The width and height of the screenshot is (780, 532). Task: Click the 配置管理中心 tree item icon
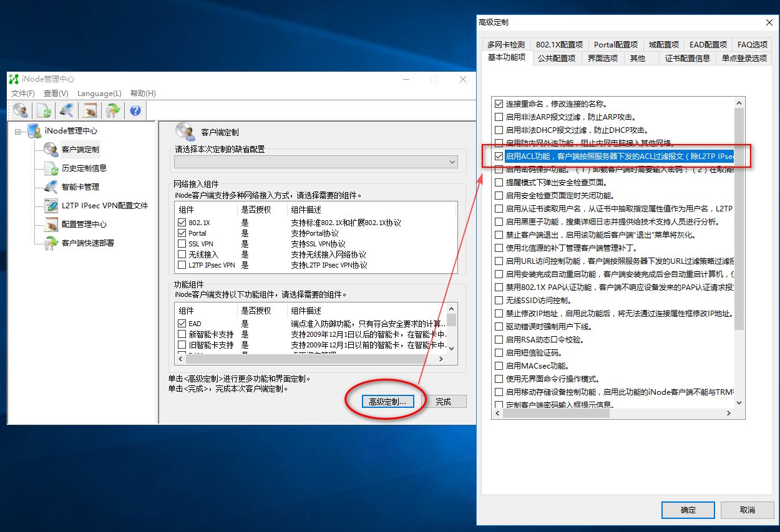pyautogui.click(x=51, y=225)
